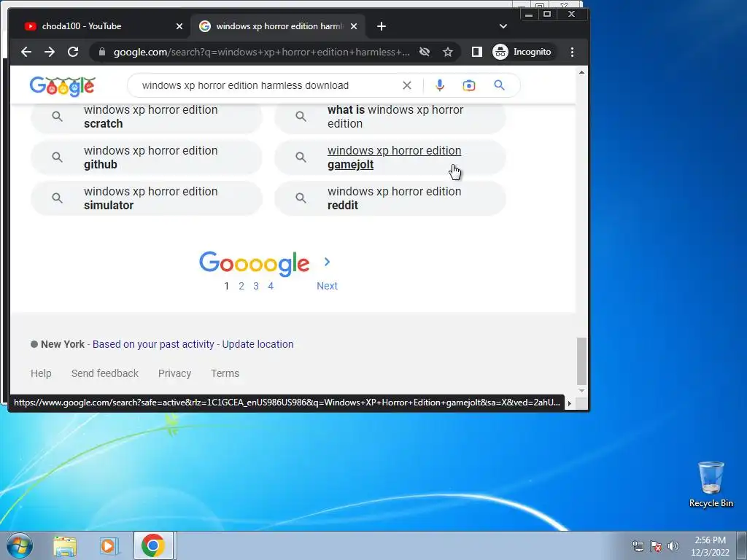Submit search with magnifying glass icon
Image resolution: width=747 pixels, height=560 pixels.
pos(499,85)
